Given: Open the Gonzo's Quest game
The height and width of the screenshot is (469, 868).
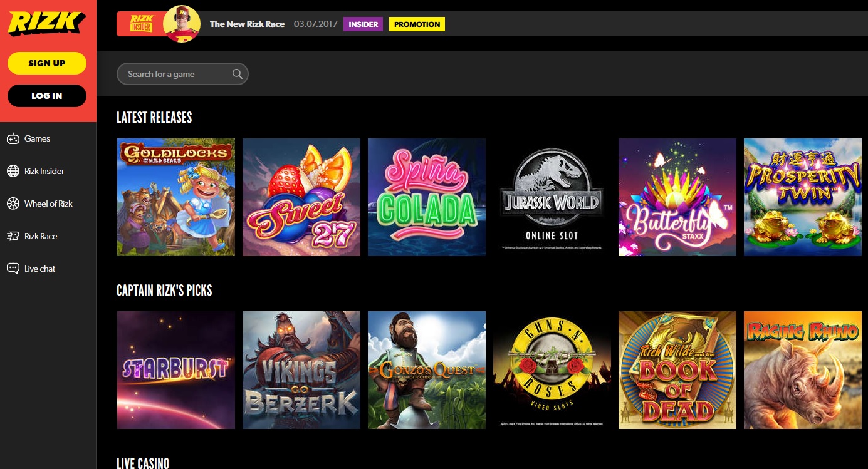Looking at the screenshot, I should (427, 370).
